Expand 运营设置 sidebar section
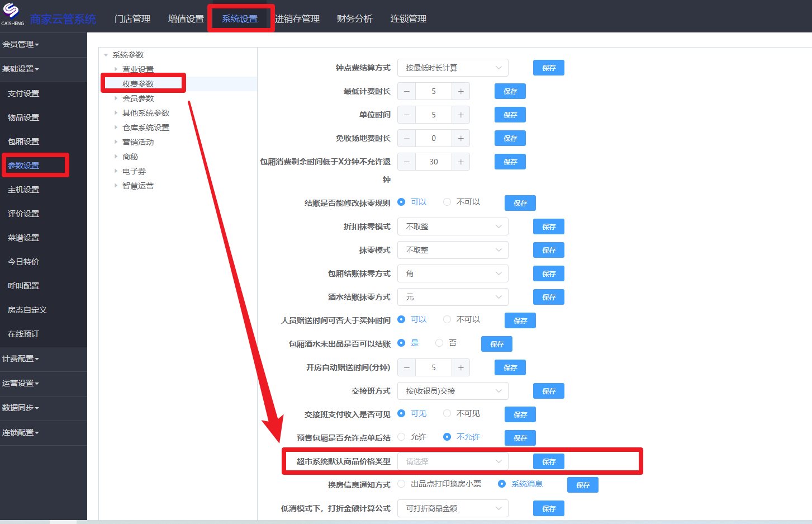Viewport: 812px width, 524px height. [x=21, y=383]
